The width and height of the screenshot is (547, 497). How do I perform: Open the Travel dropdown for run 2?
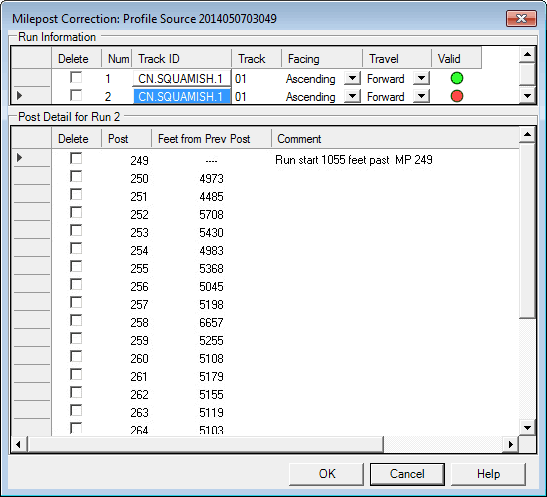click(421, 96)
